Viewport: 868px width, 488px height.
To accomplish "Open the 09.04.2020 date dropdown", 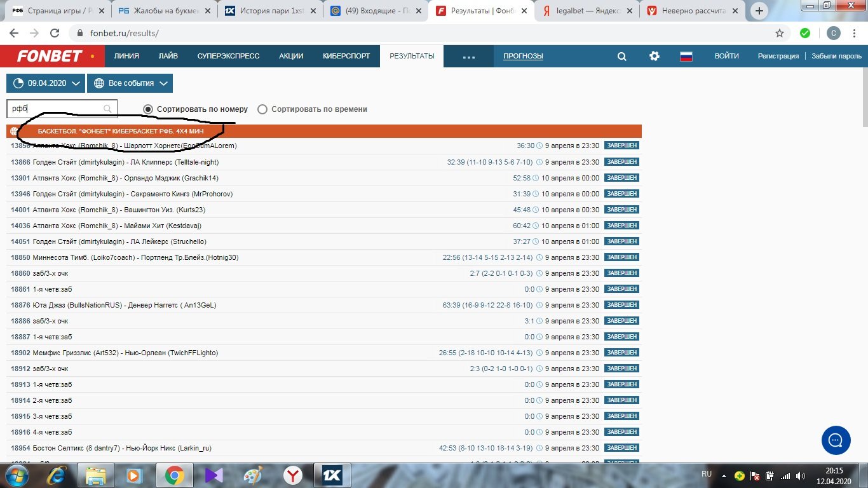I will click(46, 83).
